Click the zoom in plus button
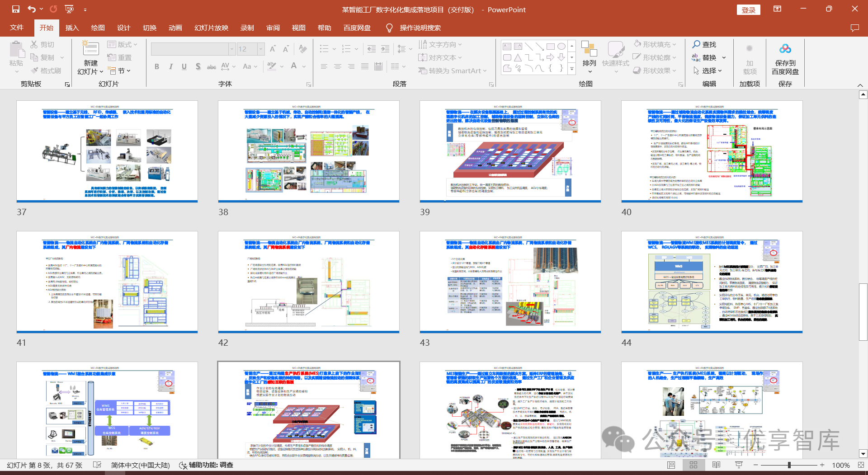The height and width of the screenshot is (475, 868). pyautogui.click(x=822, y=465)
